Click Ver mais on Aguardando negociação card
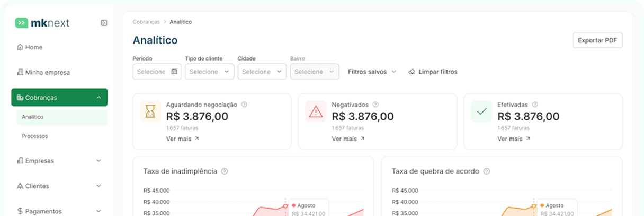The height and width of the screenshot is (216, 644). (x=182, y=139)
